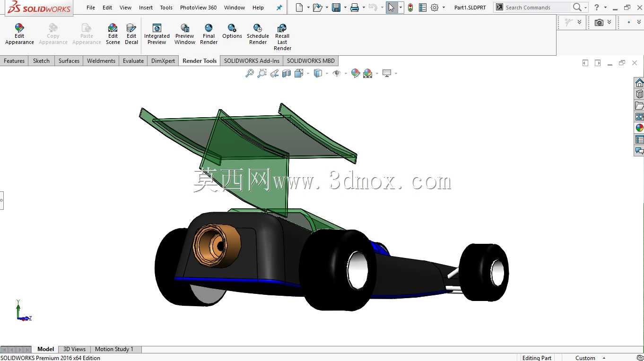Viewport: 644px width, 361px height.
Task: Switch to the Motion Study 1 tab
Action: point(114,349)
